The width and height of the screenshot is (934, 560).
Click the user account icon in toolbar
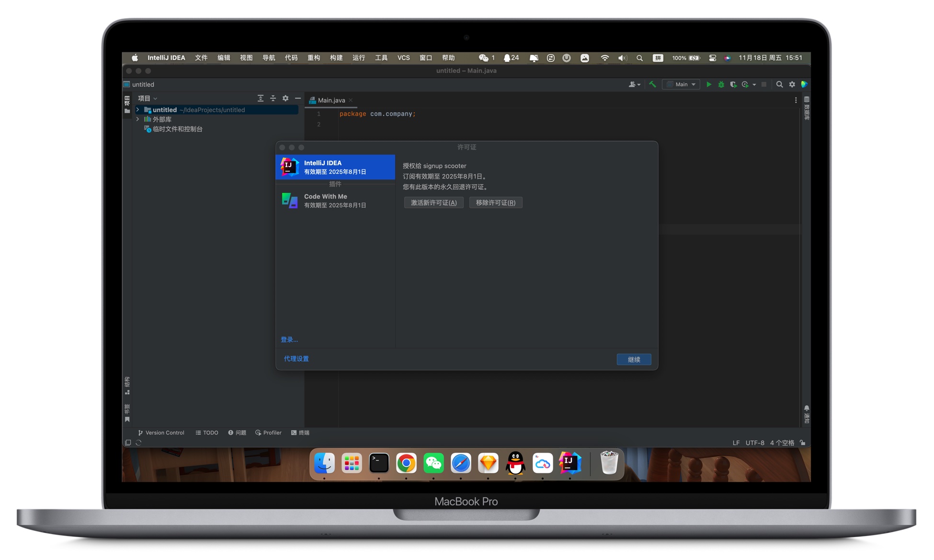click(632, 84)
